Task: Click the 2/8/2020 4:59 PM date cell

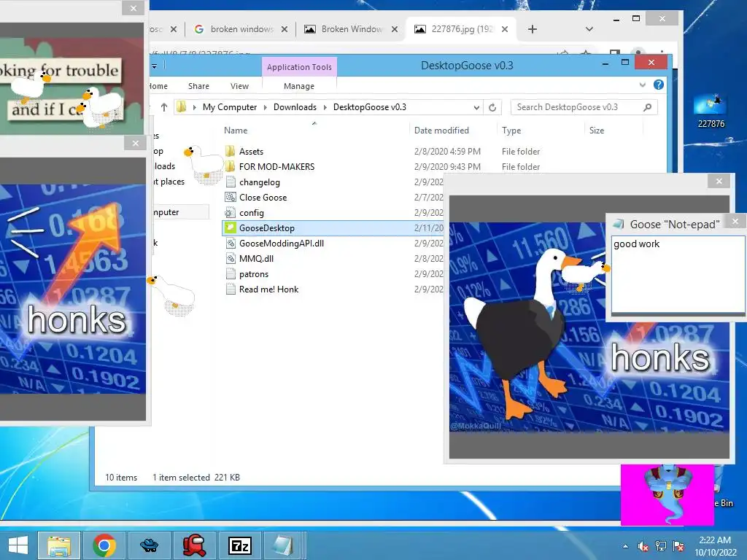Action: tap(447, 152)
